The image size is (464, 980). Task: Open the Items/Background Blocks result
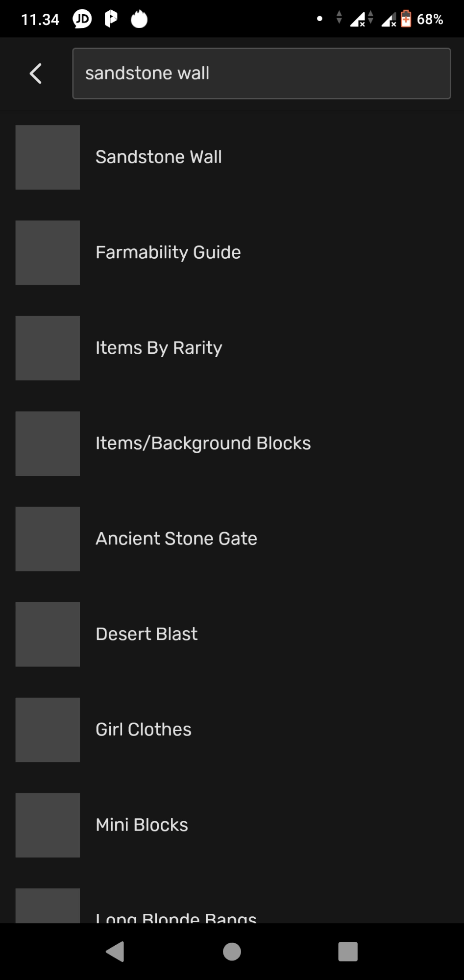coord(203,443)
